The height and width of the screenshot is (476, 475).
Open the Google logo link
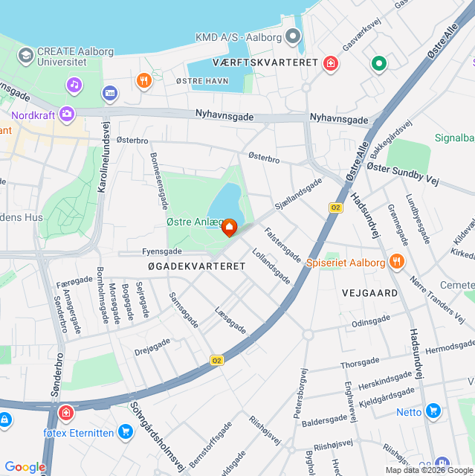tap(25, 467)
